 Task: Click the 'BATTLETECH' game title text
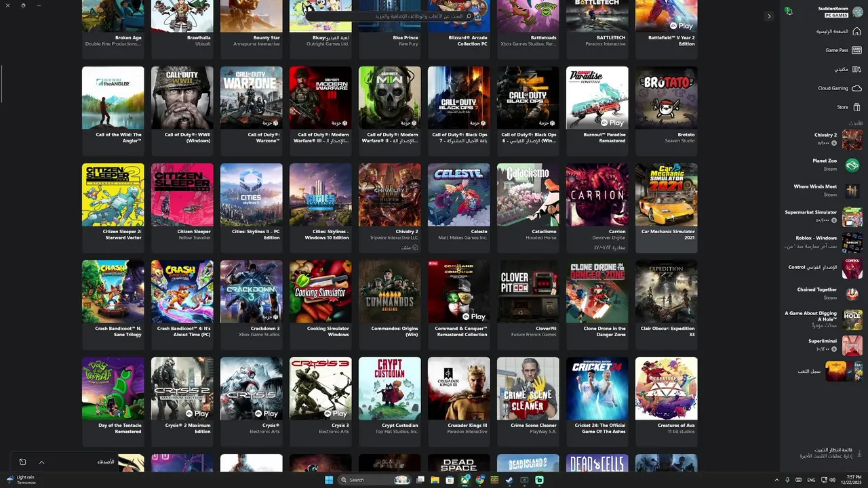[611, 38]
